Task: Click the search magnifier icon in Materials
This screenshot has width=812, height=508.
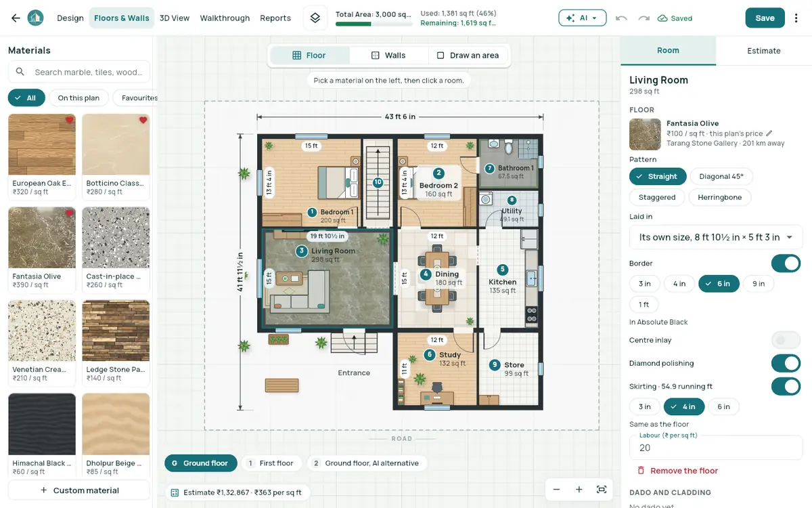Action: 20,72
